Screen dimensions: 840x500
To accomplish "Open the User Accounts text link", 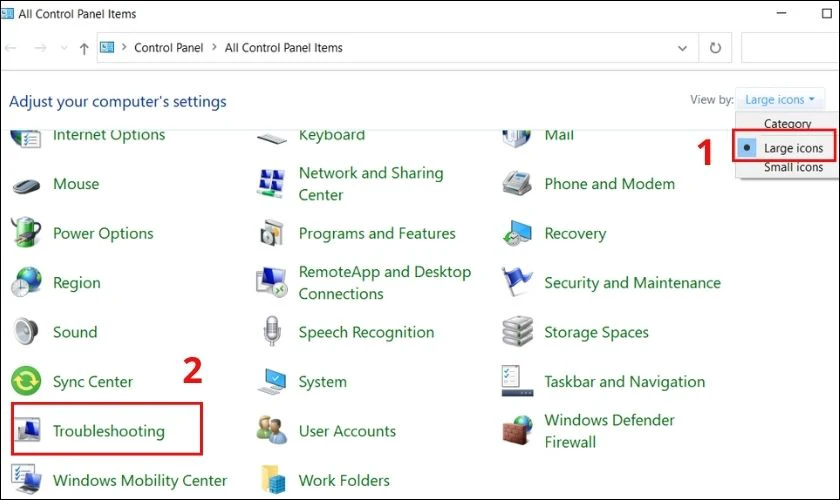I will click(347, 431).
